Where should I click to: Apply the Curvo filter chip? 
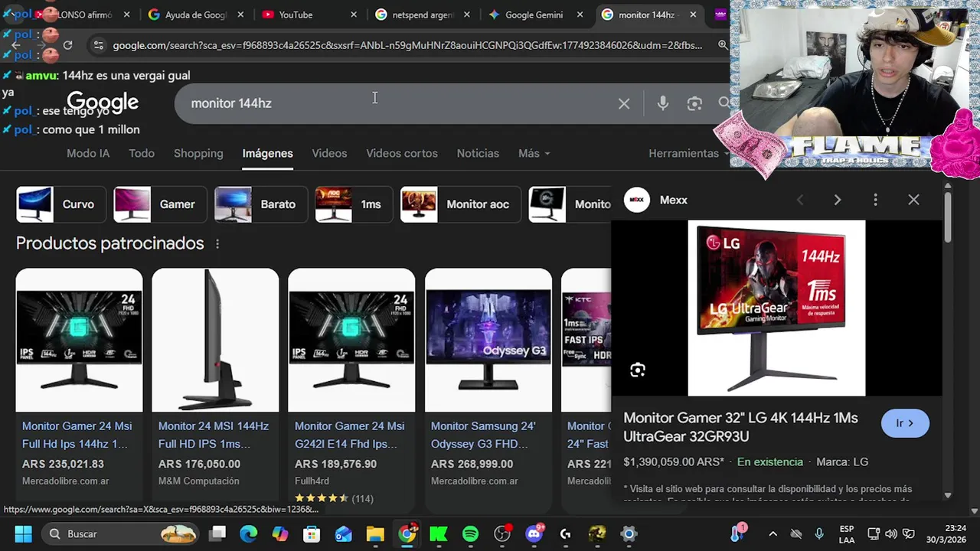[61, 204]
